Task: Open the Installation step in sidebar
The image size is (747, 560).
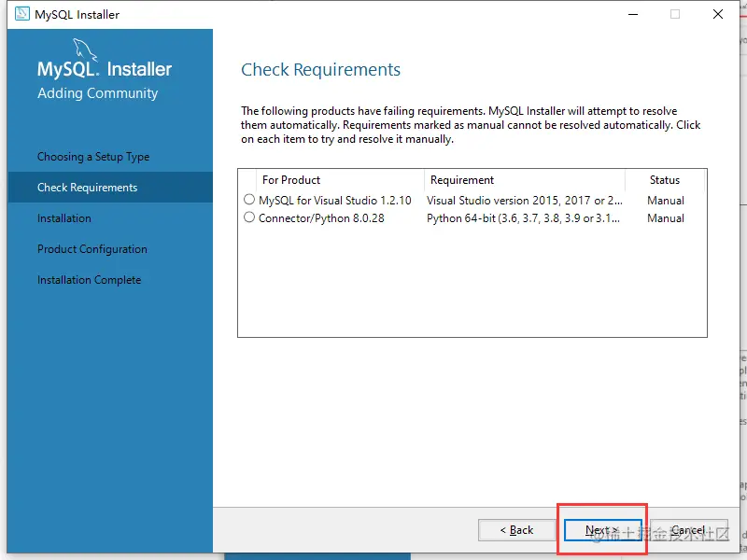Action: coord(64,218)
